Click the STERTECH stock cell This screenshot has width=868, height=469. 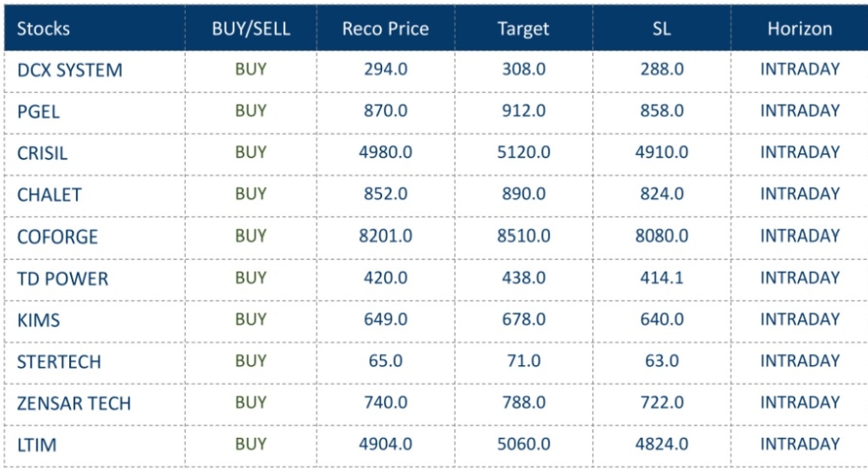[x=59, y=362]
